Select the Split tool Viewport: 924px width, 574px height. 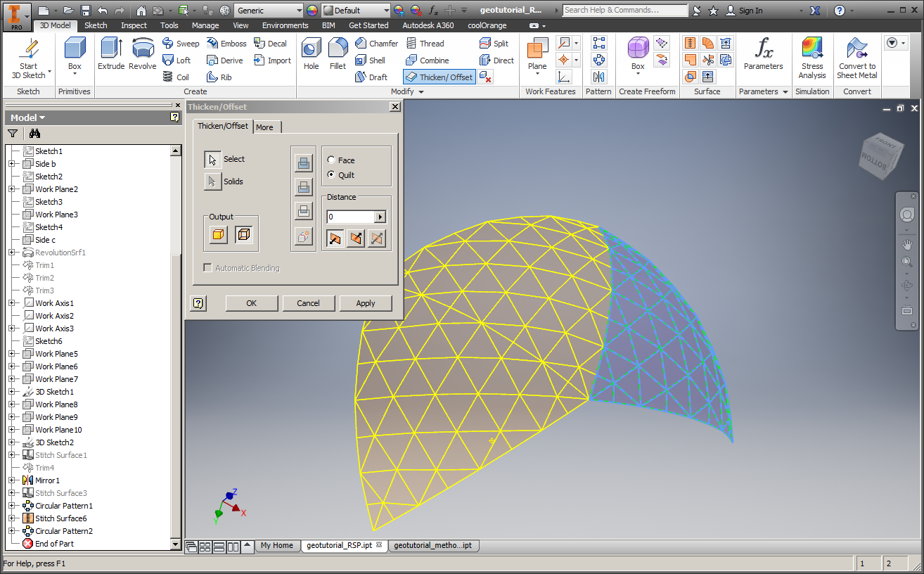494,44
